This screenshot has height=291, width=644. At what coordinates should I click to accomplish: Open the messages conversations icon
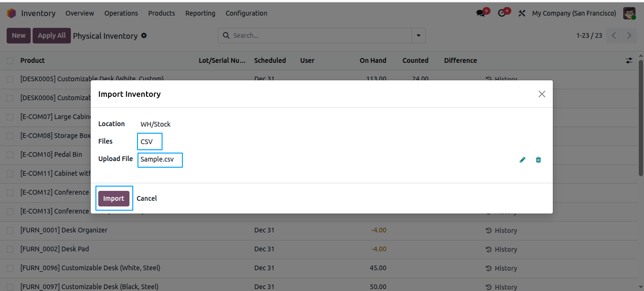coord(481,13)
